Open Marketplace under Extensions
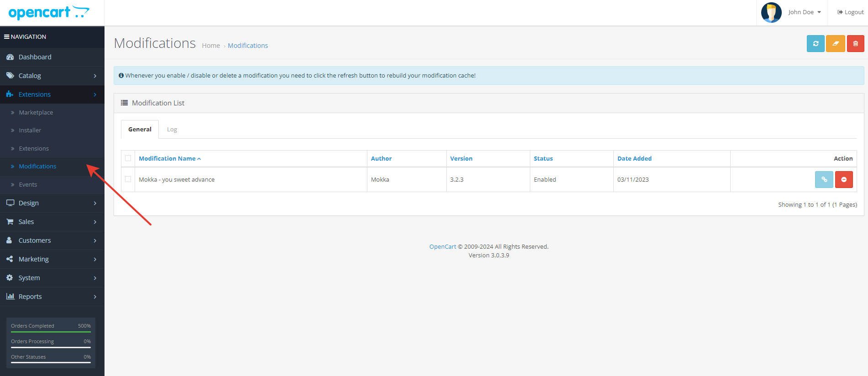This screenshot has height=376, width=868. point(36,113)
